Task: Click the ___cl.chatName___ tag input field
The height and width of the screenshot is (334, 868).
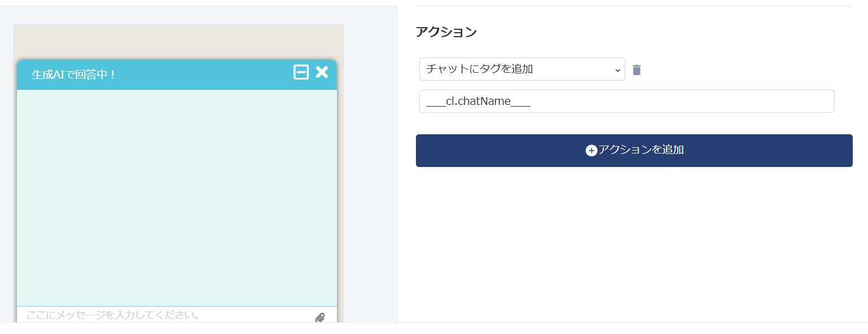Action: point(626,102)
